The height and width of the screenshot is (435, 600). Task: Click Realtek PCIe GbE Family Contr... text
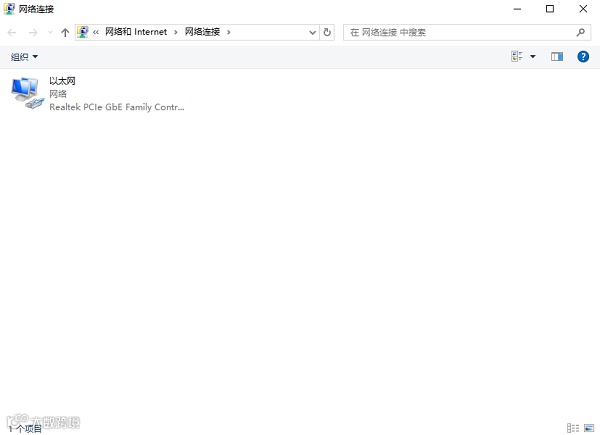coord(117,107)
